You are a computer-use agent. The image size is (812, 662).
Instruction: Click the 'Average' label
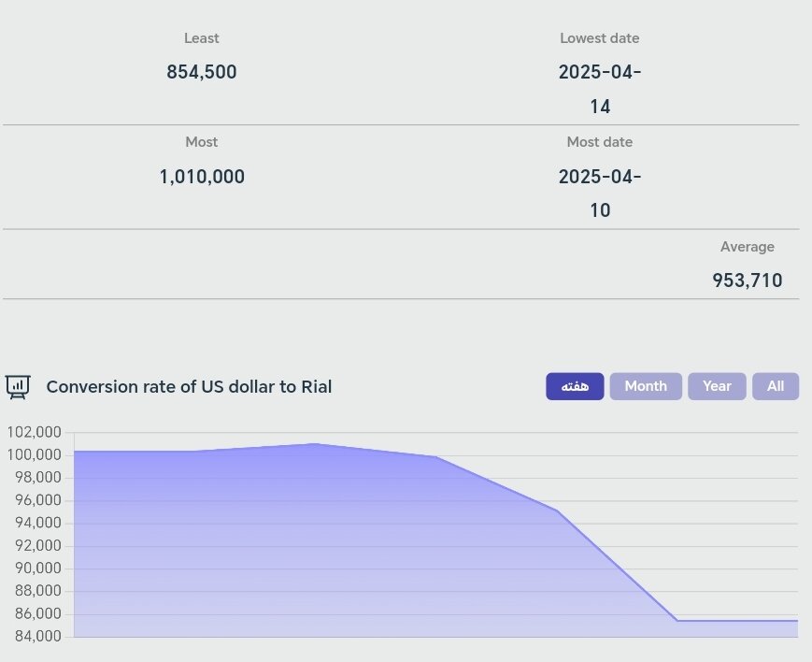click(x=747, y=247)
